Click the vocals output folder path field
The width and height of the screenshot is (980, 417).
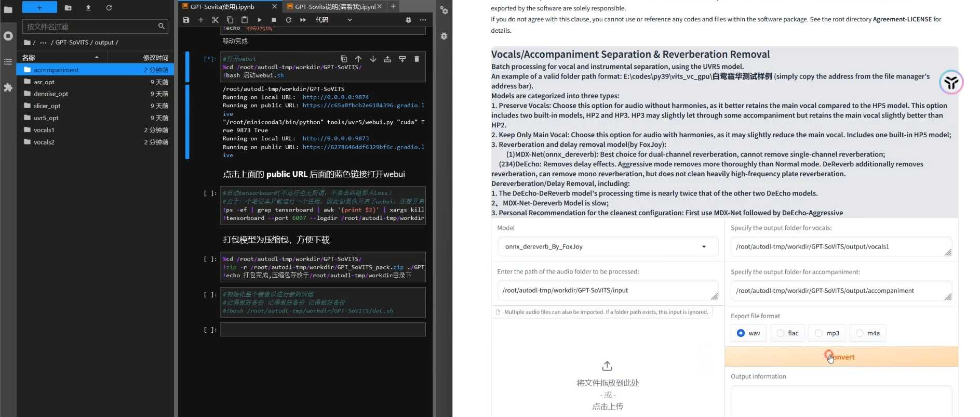click(841, 246)
